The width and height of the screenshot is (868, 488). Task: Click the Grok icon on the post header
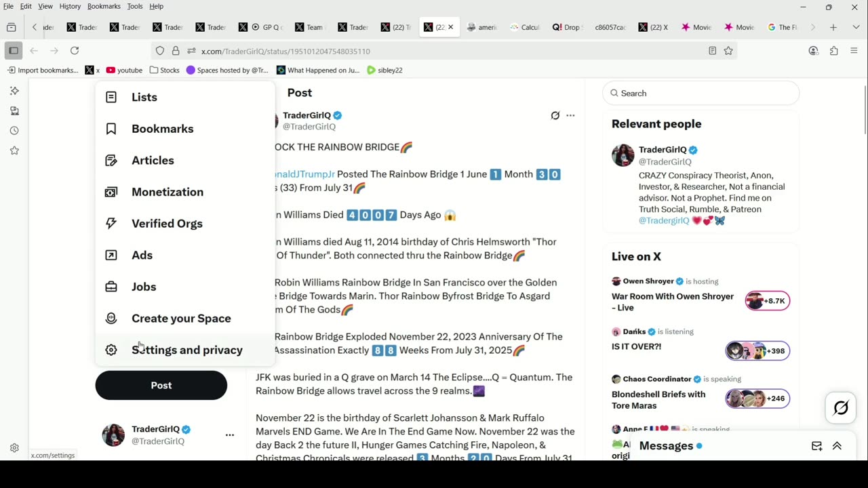(555, 115)
